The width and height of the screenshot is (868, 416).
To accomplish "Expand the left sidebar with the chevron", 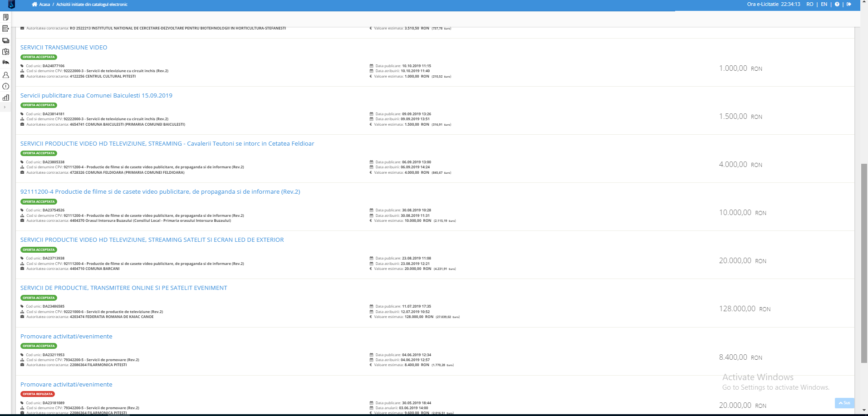I will (x=5, y=108).
